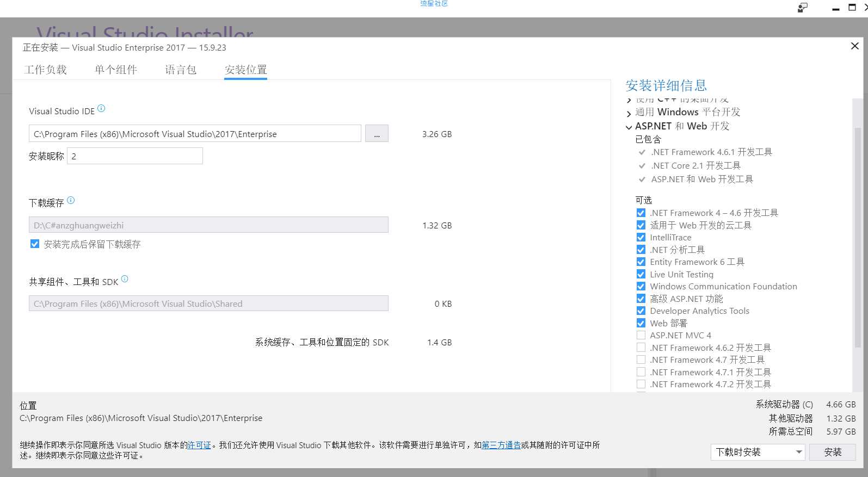Click the Visual Studio IDE path field
This screenshot has width=868, height=477.
click(x=195, y=134)
